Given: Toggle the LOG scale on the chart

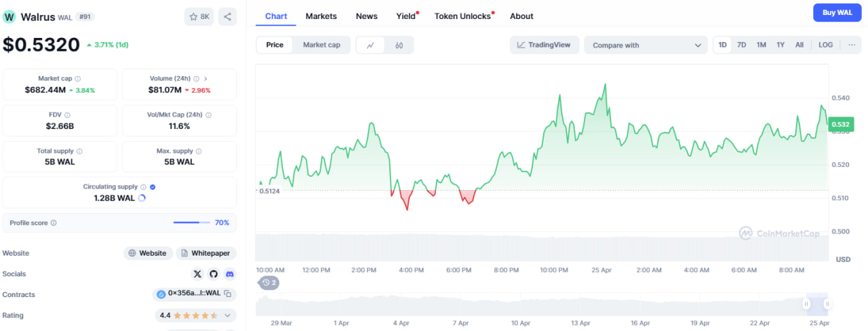Looking at the screenshot, I should (x=825, y=45).
